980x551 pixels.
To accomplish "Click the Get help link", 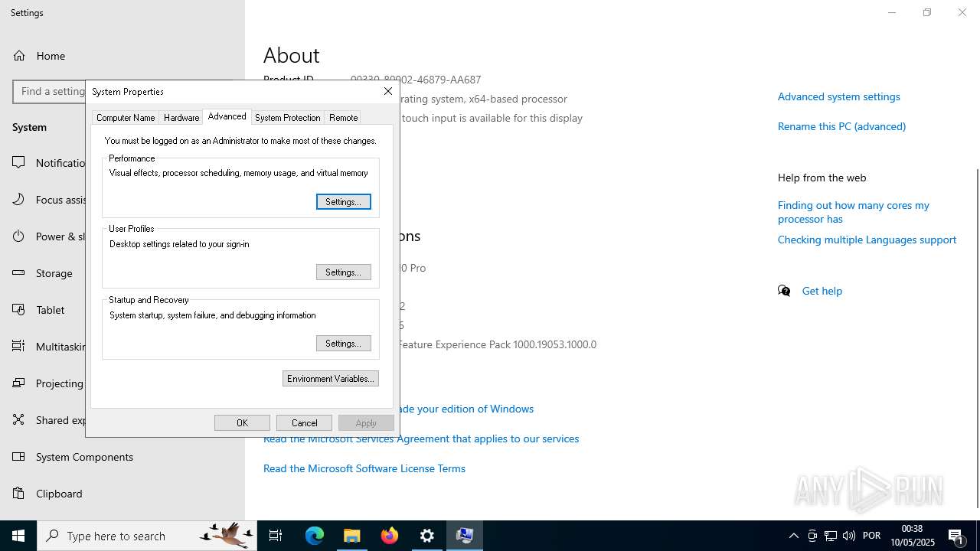I will coord(822,291).
